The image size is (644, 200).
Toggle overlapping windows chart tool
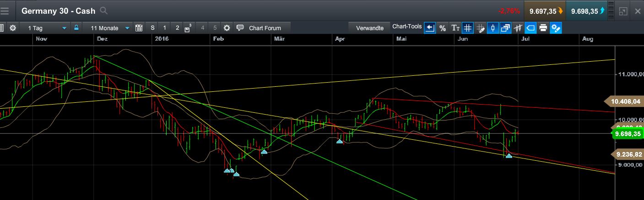point(505,28)
